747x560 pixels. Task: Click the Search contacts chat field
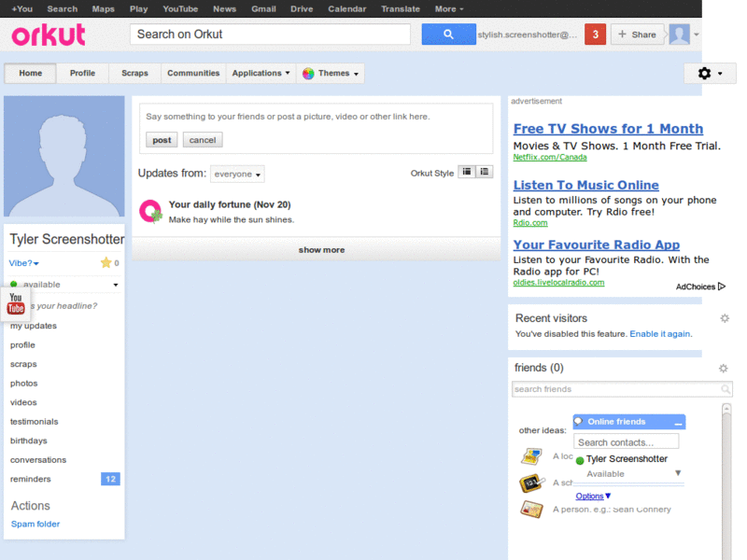click(626, 441)
